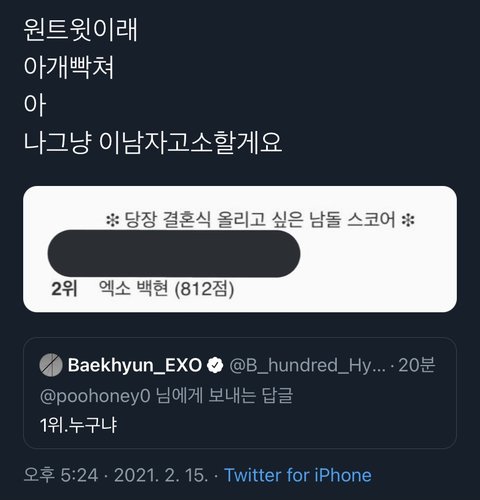480x500 pixels.
Task: Open the quoted tweet text '1위.누구냐'
Action: pos(78,425)
